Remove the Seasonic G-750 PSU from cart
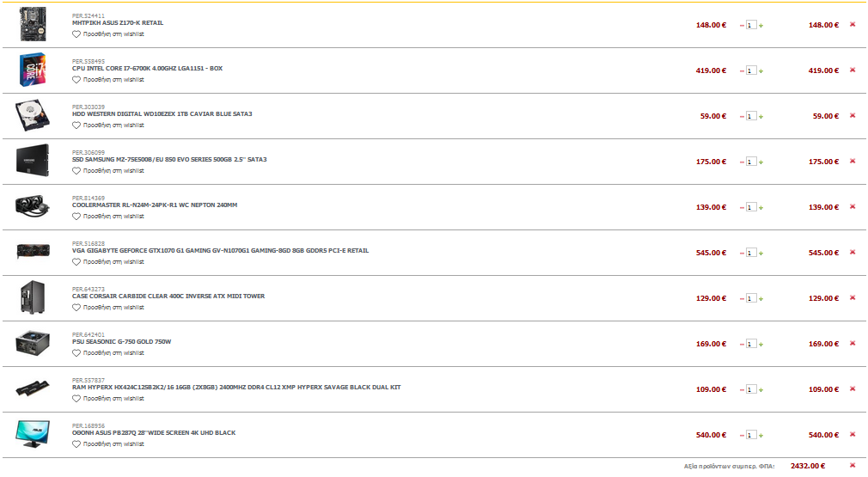 [853, 343]
